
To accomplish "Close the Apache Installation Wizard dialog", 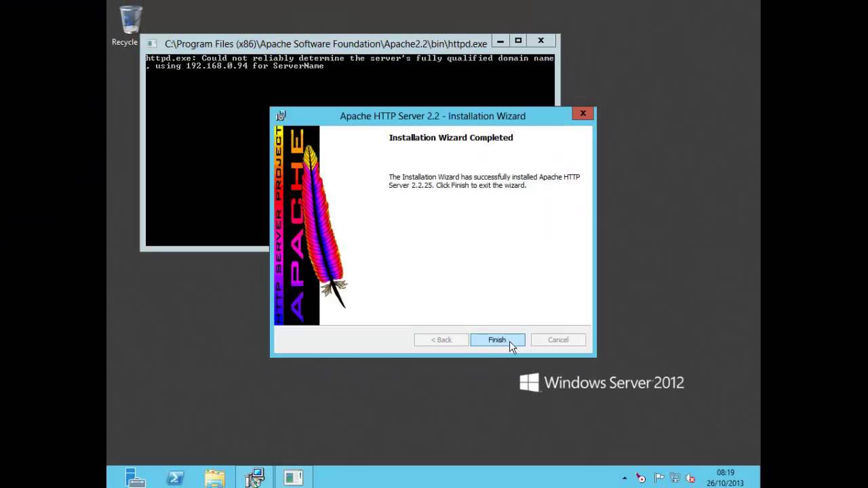I will coord(583,114).
